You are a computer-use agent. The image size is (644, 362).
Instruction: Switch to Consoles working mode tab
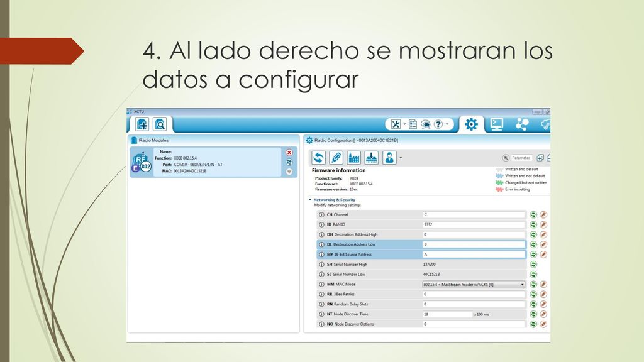pyautogui.click(x=497, y=124)
